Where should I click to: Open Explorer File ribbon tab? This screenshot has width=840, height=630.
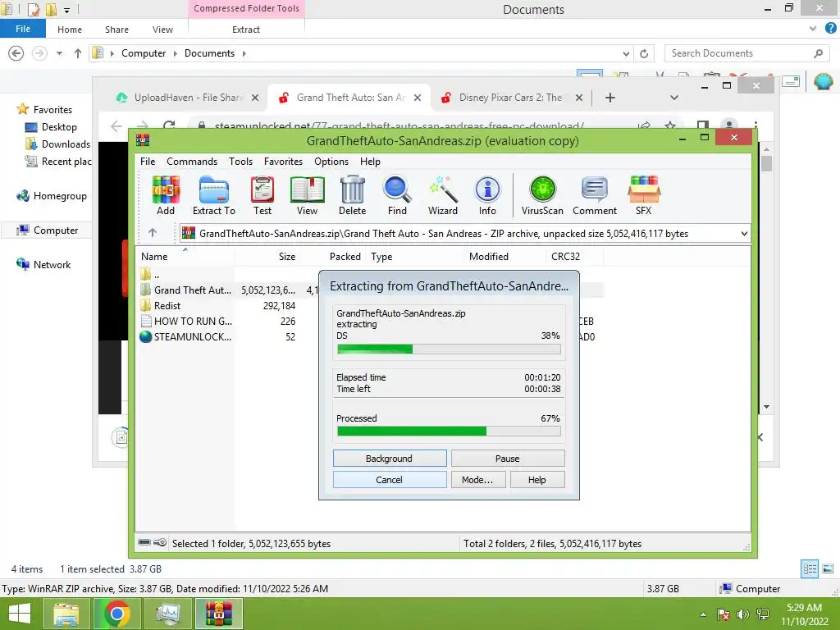[22, 29]
